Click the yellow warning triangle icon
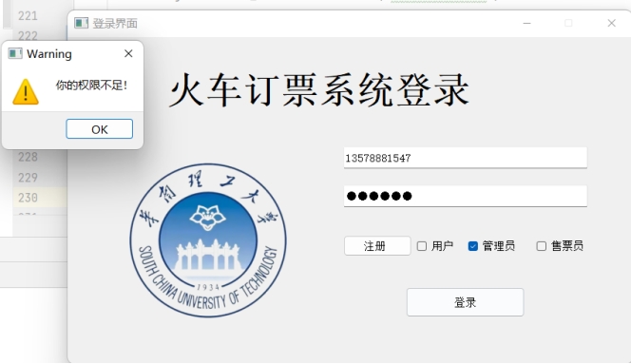The image size is (631, 364). click(26, 92)
